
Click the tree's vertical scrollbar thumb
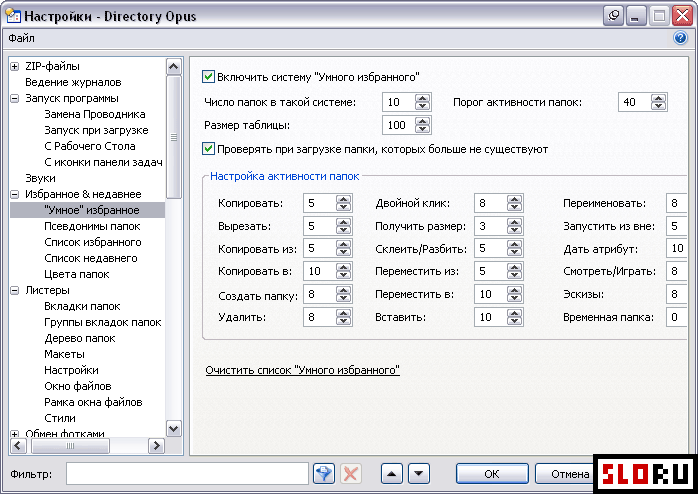174,137
